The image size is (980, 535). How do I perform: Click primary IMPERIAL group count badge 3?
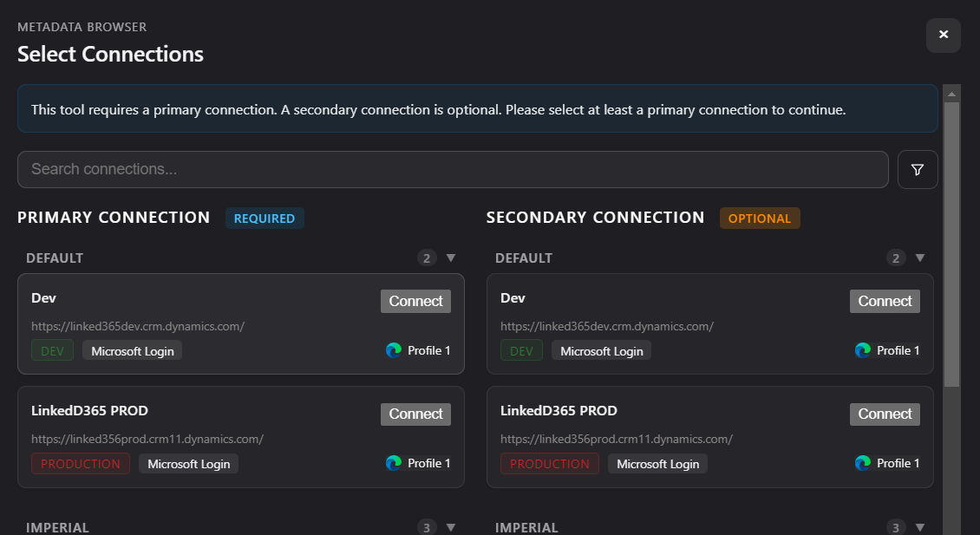(426, 527)
